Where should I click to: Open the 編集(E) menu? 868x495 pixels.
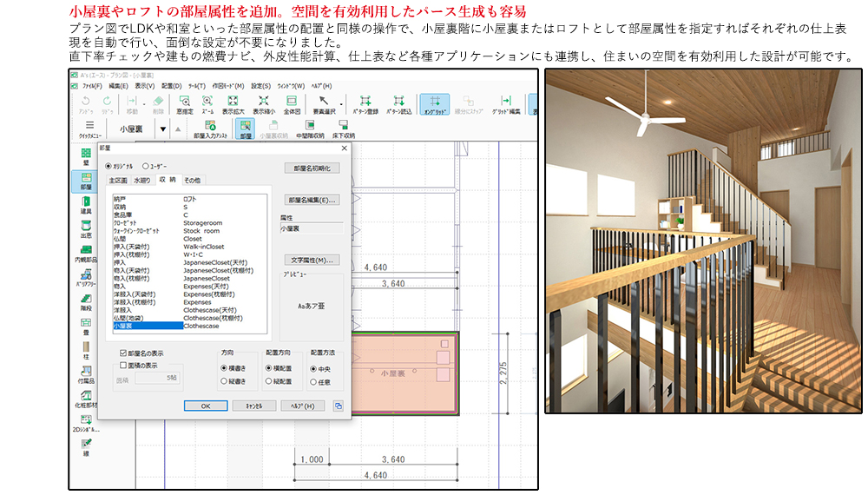[118, 86]
